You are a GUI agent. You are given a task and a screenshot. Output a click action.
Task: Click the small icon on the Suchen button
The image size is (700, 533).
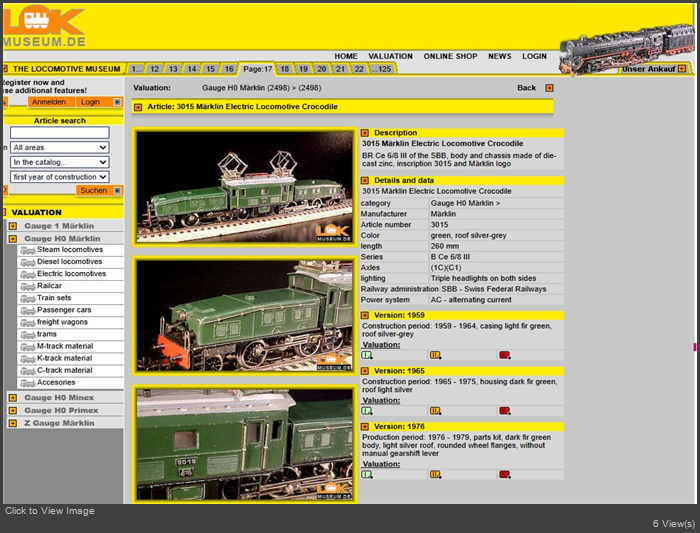coord(117,191)
